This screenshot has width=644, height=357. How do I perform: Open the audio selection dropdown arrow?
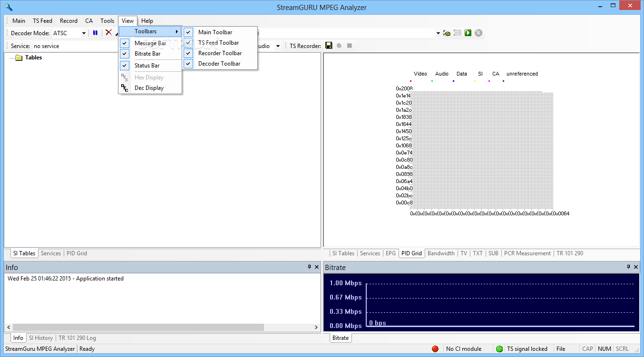click(x=278, y=46)
